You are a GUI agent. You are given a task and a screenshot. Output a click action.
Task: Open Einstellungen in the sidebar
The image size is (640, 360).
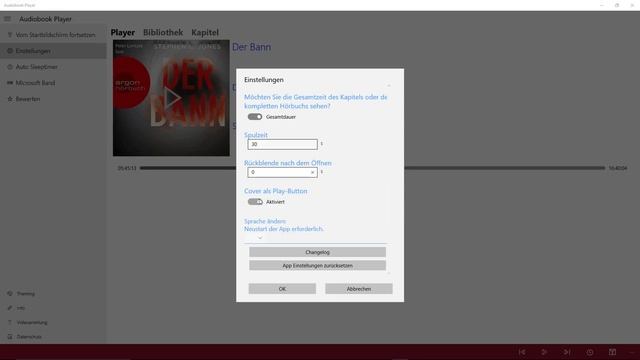[53, 51]
